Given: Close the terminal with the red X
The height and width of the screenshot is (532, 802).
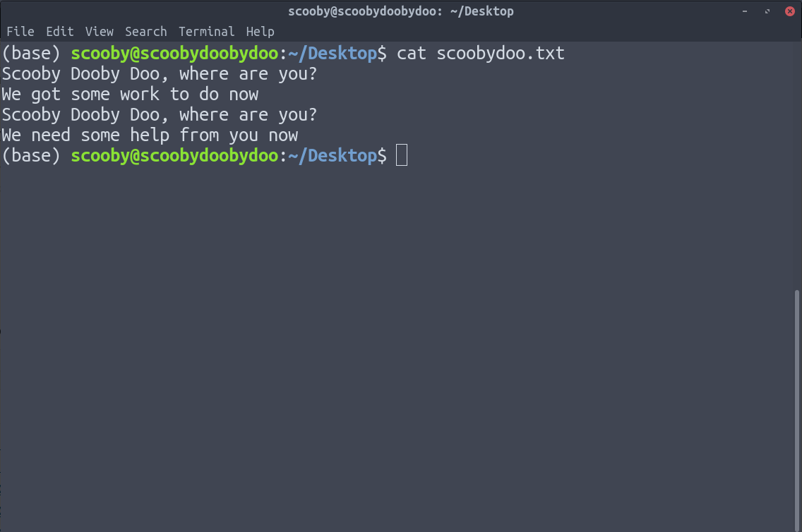Looking at the screenshot, I should pyautogui.click(x=790, y=11).
